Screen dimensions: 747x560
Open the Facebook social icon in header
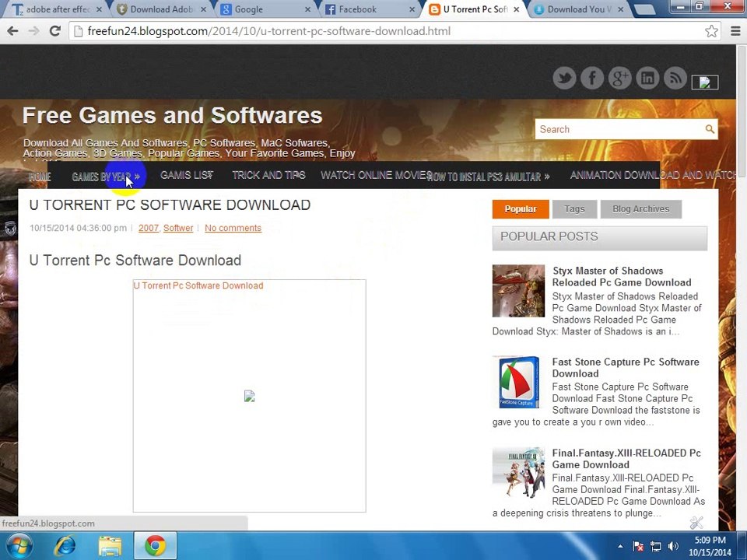[x=592, y=78]
